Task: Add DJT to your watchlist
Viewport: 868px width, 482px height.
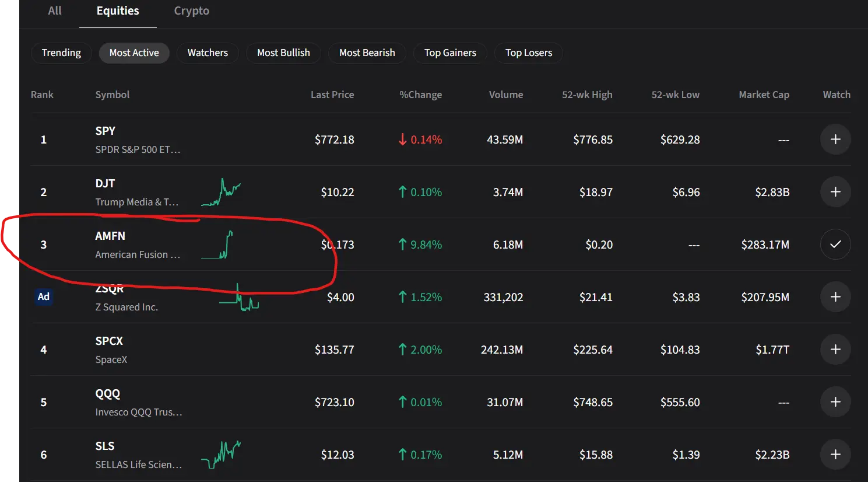Action: click(835, 192)
